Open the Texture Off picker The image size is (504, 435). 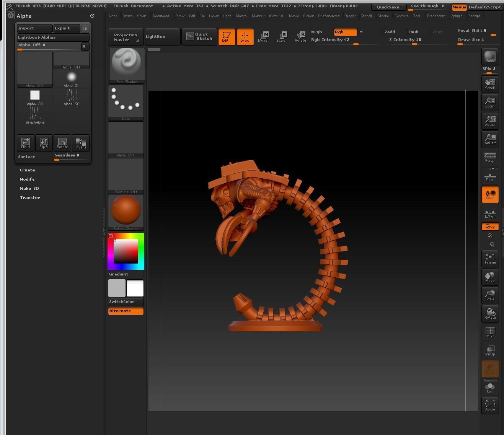tap(126, 176)
